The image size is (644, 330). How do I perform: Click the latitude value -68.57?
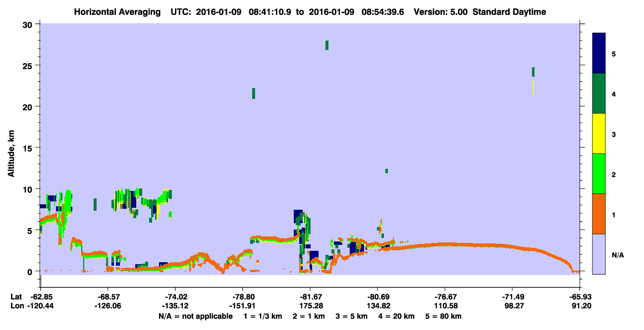107,297
